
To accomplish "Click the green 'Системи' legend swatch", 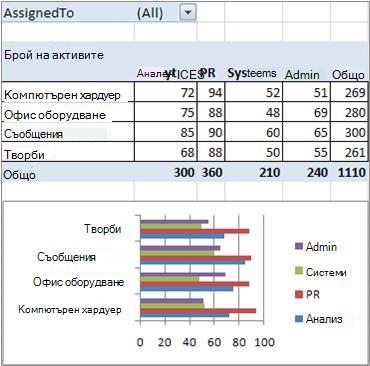I will click(299, 270).
